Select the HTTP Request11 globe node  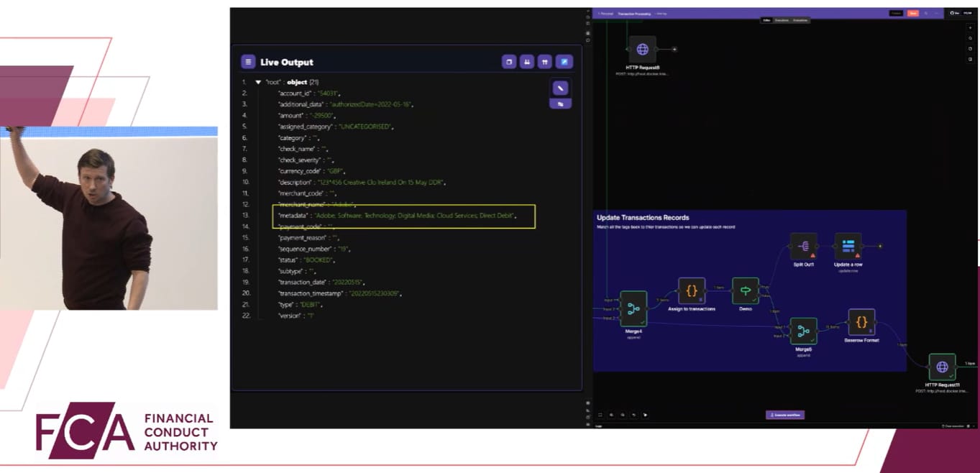[x=942, y=367]
